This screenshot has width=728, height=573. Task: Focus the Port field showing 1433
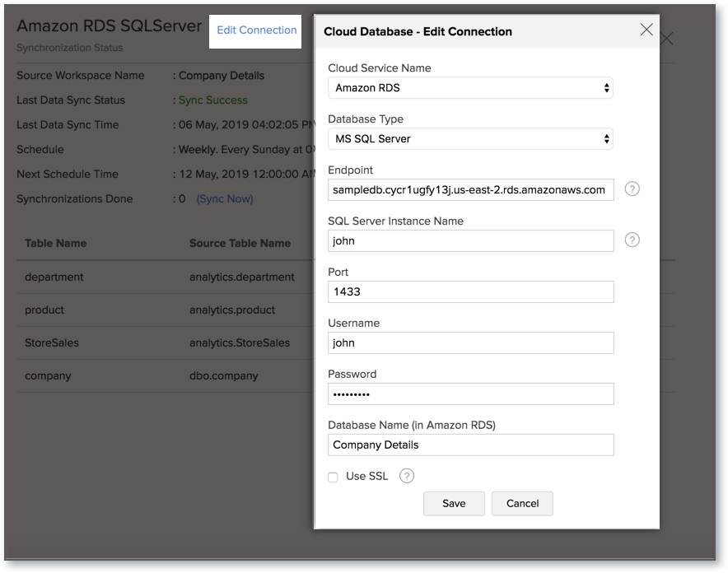pyautogui.click(x=471, y=291)
